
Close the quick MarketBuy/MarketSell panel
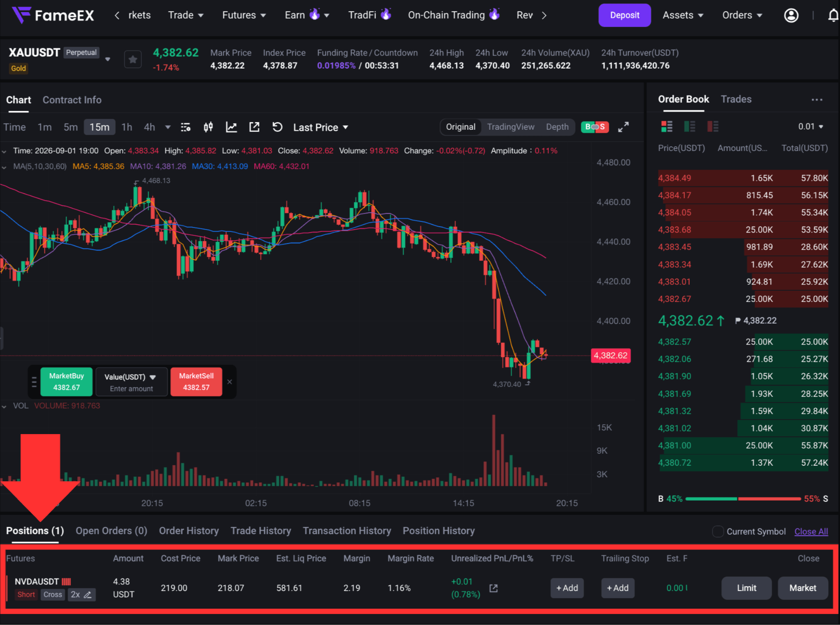tap(230, 382)
